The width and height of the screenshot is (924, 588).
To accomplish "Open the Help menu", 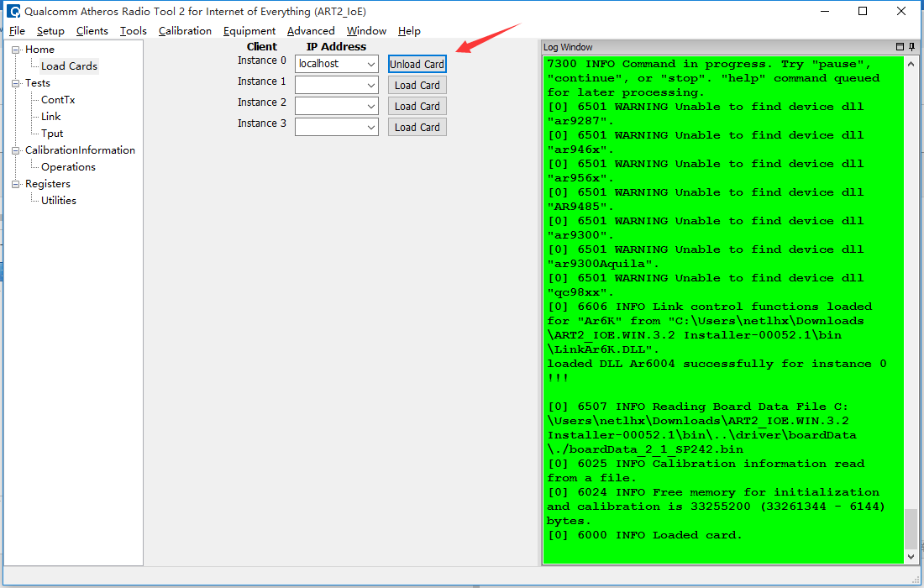I will (x=409, y=30).
